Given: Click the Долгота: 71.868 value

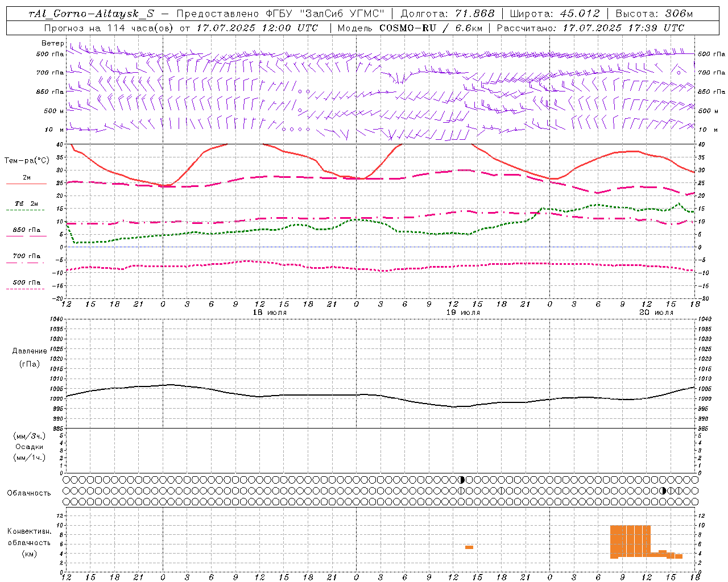Looking at the screenshot, I should 448,14.
